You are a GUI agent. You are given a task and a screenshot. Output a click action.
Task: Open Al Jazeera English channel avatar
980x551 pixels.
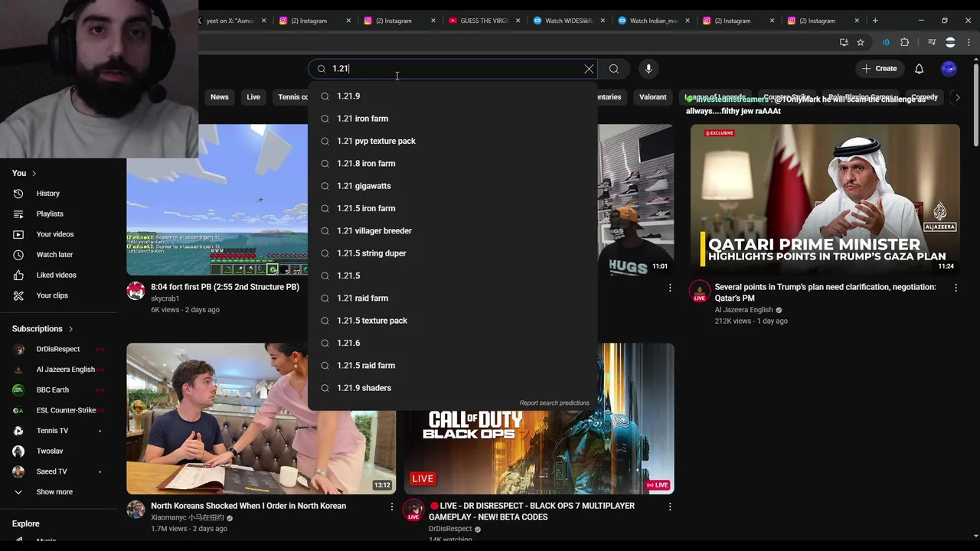699,292
